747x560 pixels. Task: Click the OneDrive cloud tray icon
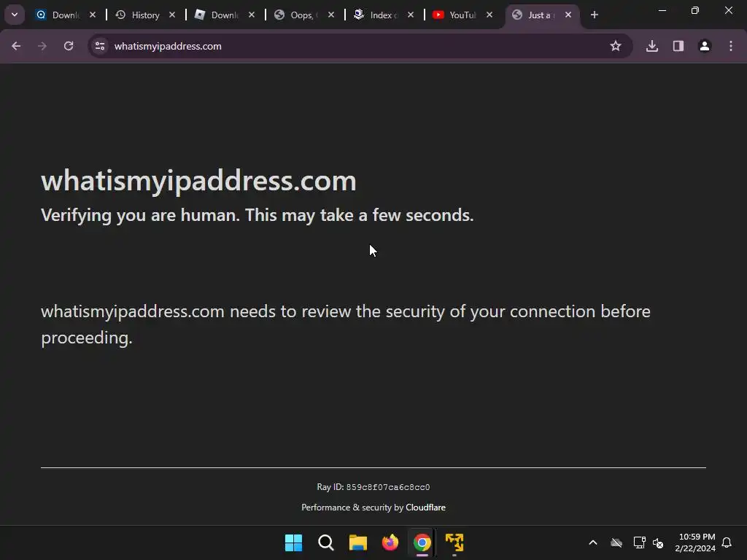tap(616, 542)
